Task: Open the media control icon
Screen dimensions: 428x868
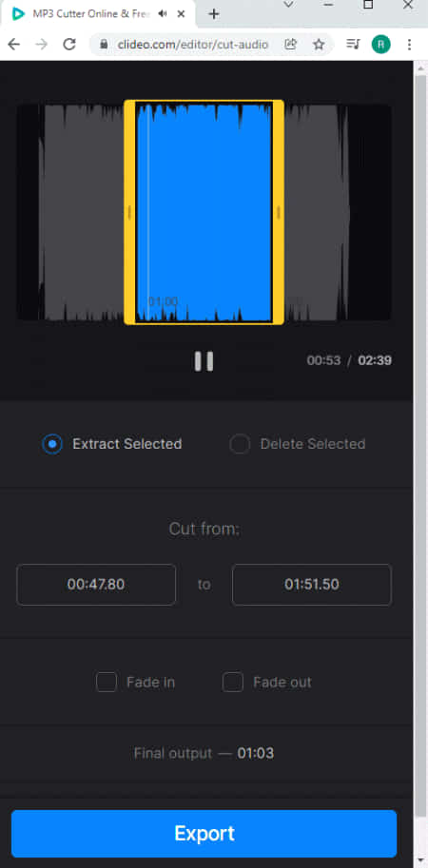Action: click(x=353, y=45)
